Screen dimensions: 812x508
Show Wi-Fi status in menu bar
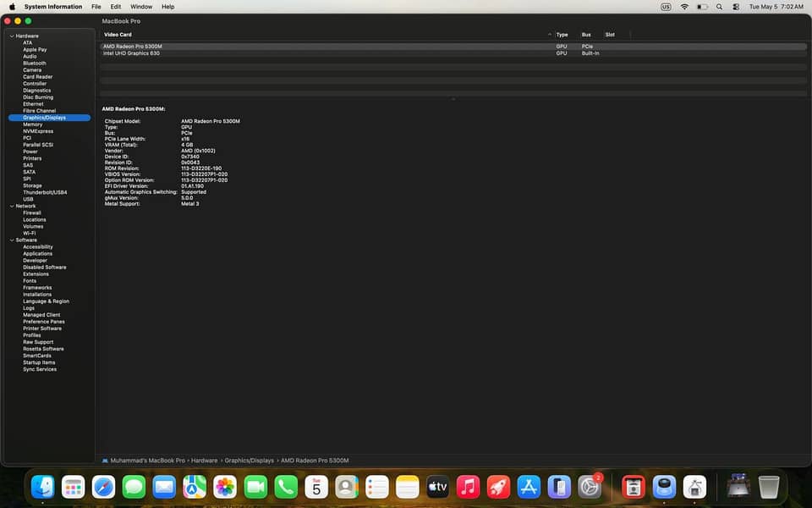click(684, 7)
